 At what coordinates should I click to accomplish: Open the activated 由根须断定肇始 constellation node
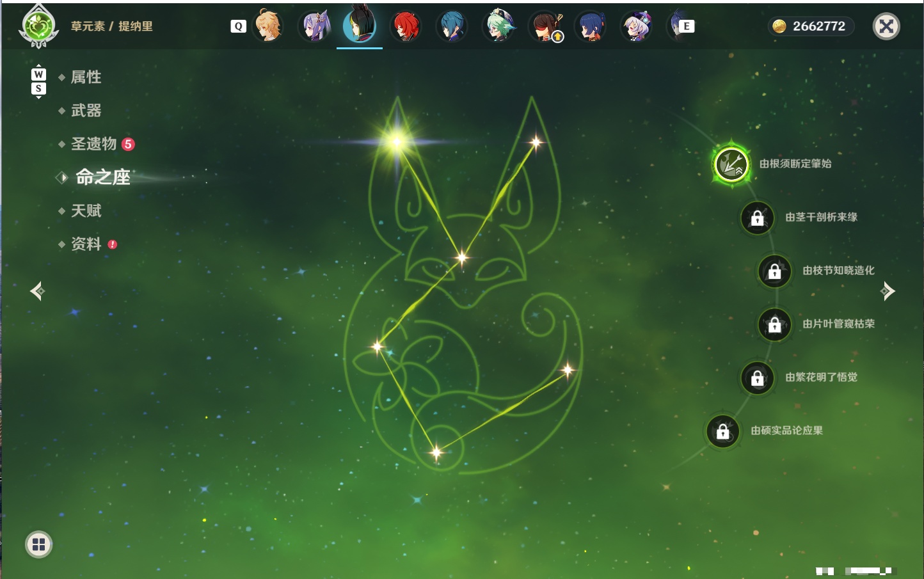coord(731,164)
